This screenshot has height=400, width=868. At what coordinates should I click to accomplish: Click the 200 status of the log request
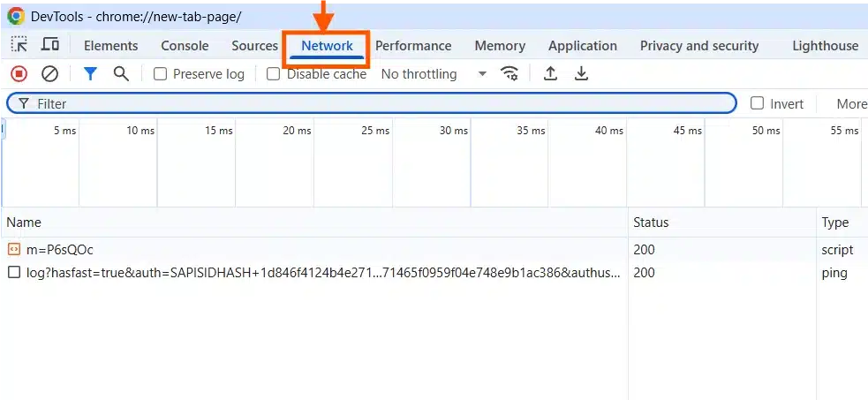644,272
